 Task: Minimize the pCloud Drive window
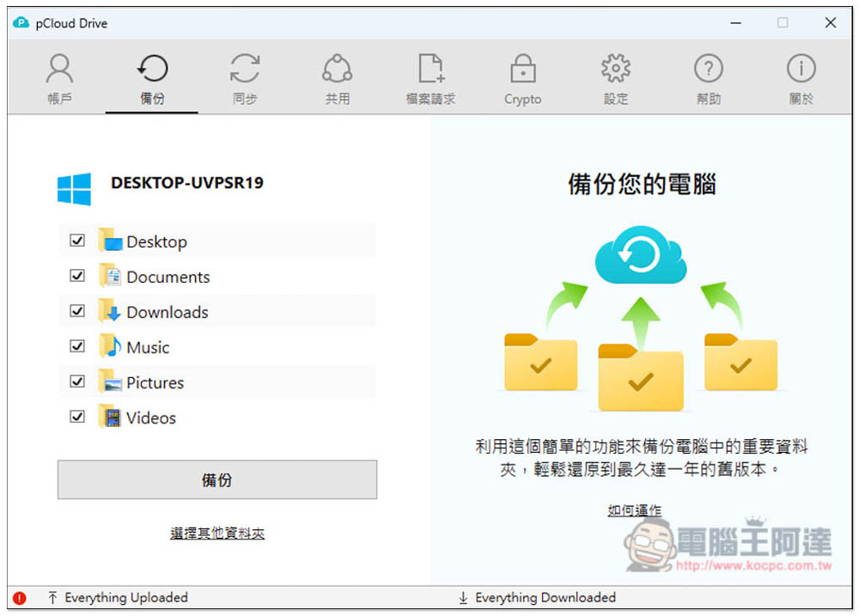tap(736, 23)
